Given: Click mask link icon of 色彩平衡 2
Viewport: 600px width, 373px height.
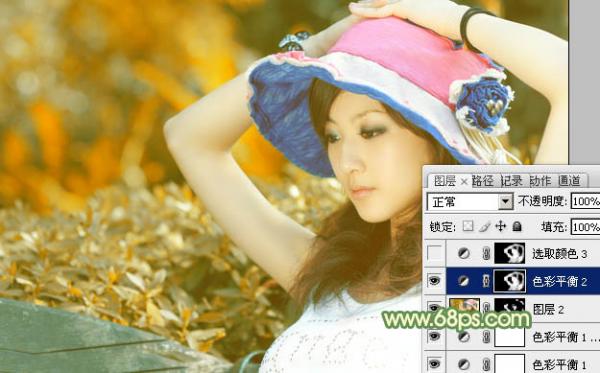Looking at the screenshot, I should 486,281.
